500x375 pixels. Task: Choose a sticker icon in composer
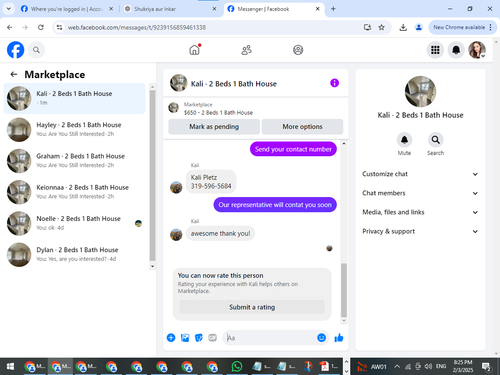pos(199,338)
